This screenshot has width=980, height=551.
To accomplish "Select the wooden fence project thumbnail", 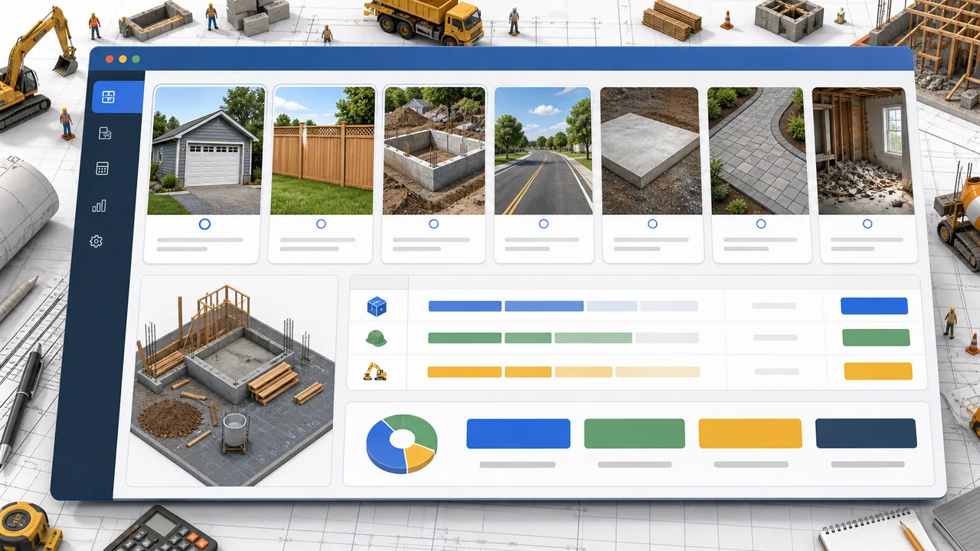I will [x=322, y=151].
